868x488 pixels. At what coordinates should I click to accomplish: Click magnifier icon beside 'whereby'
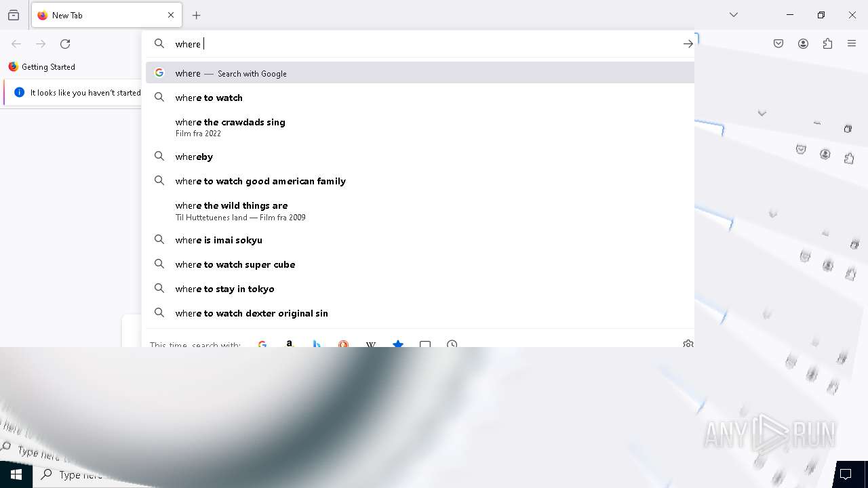click(159, 156)
